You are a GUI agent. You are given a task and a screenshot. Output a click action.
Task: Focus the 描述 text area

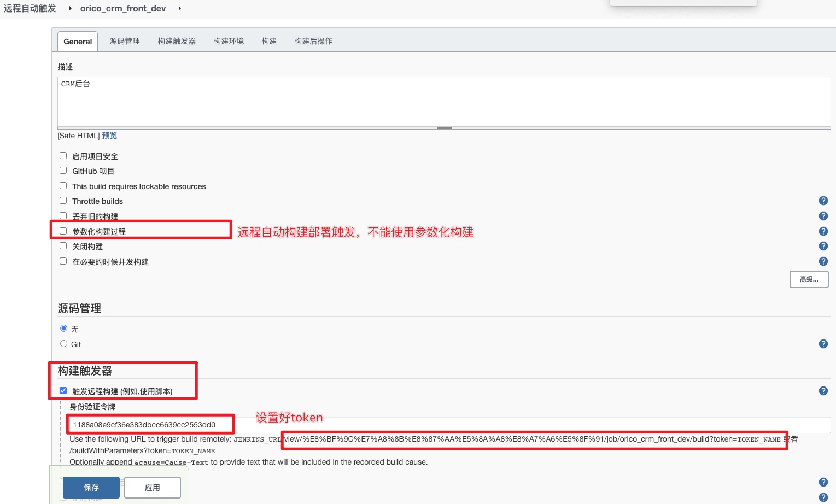tap(444, 102)
